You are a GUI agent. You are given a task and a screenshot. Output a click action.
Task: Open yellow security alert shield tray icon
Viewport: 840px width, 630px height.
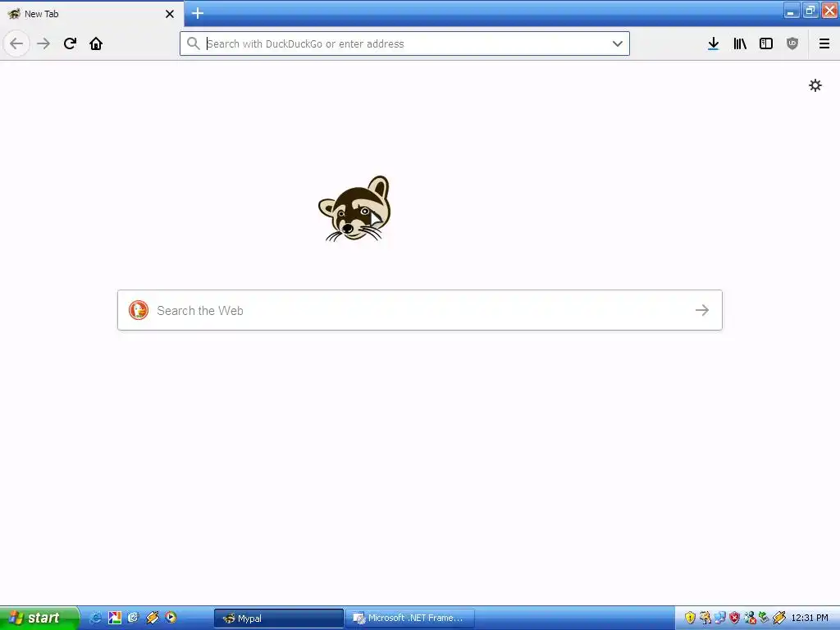pyautogui.click(x=690, y=618)
